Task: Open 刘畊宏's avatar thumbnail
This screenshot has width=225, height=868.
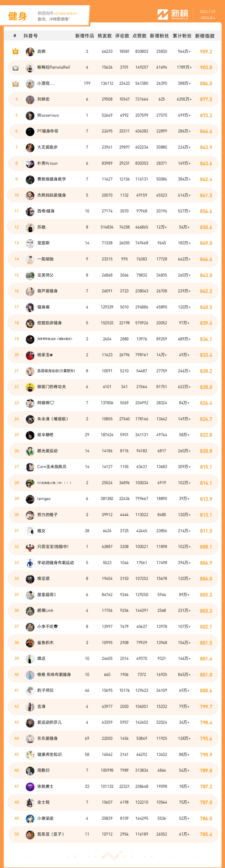Action: 30,100
